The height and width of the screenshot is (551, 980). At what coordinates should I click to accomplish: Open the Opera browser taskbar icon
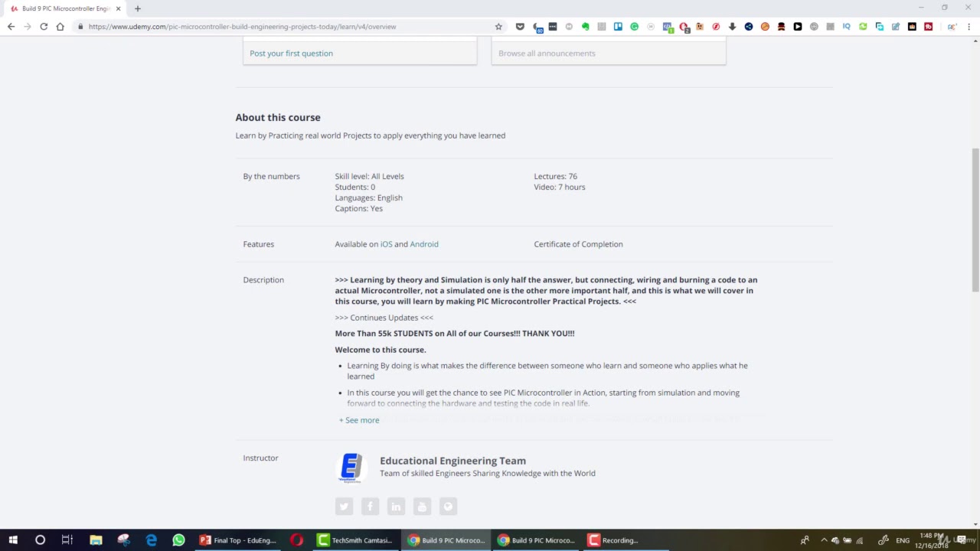coord(296,540)
